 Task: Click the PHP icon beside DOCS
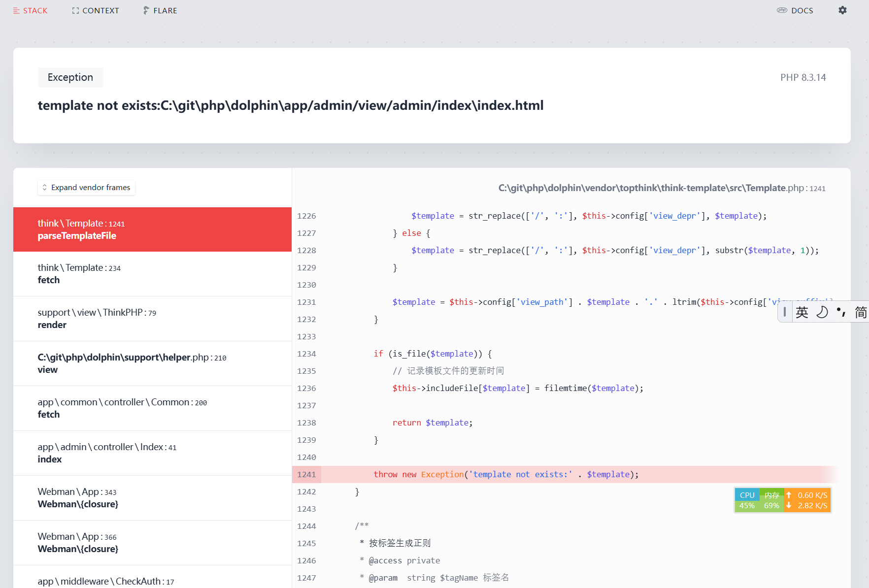tap(782, 10)
